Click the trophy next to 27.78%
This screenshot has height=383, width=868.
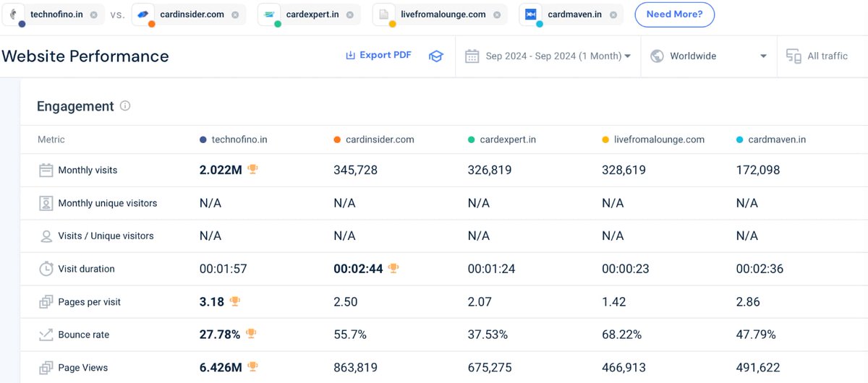(251, 334)
